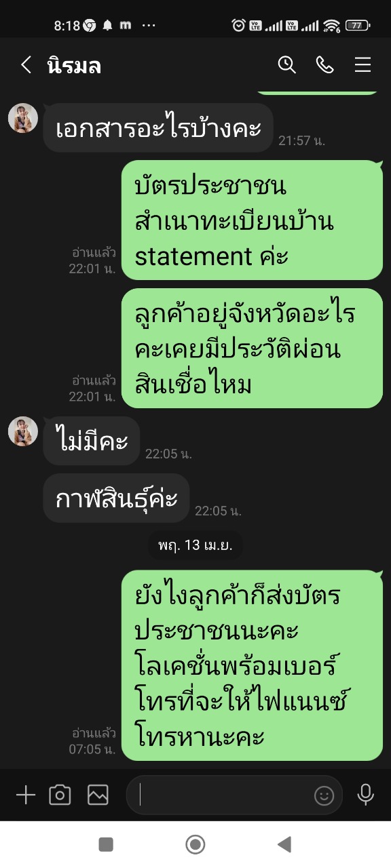Viewport: 391px width, 868px height.
Task: Open the emoji sticker picker
Action: (324, 795)
